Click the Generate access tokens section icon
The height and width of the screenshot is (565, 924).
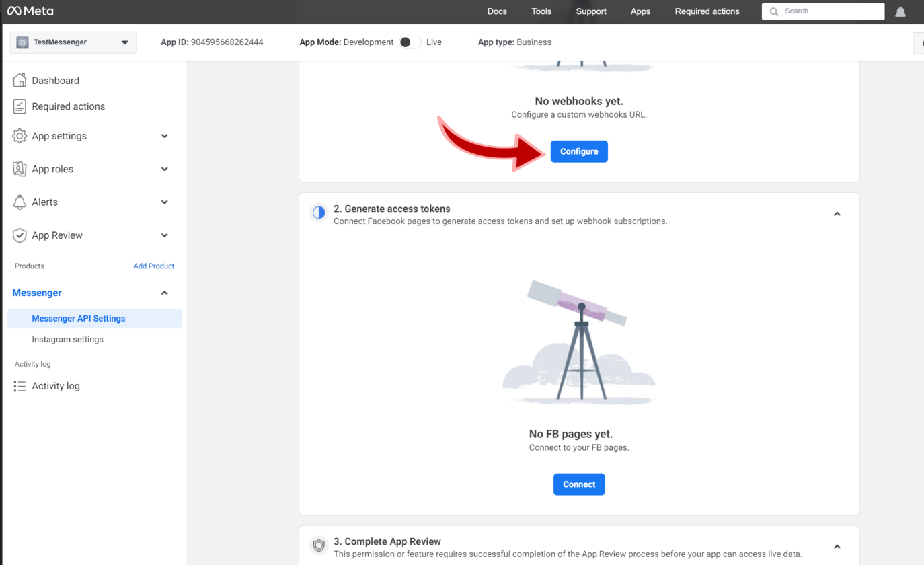[x=318, y=213]
